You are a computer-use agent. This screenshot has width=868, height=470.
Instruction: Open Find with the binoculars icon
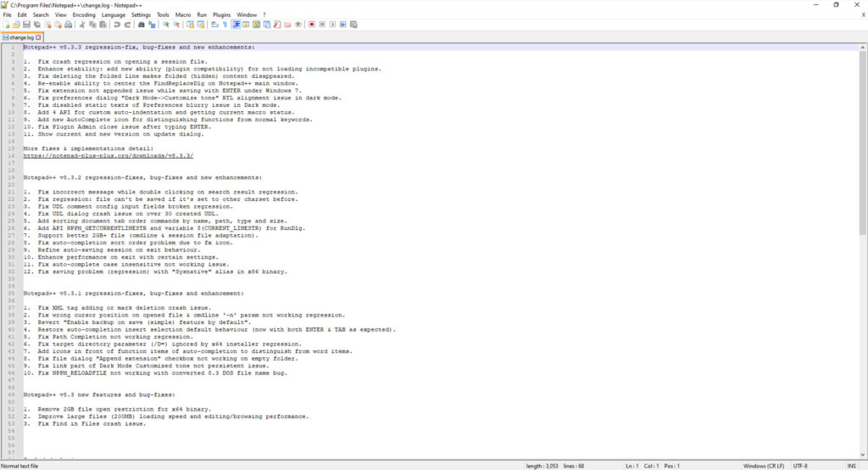click(142, 25)
